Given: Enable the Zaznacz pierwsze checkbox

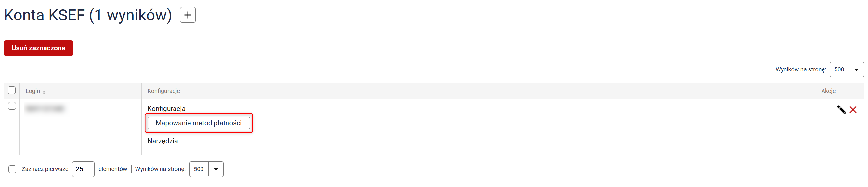Looking at the screenshot, I should point(12,169).
